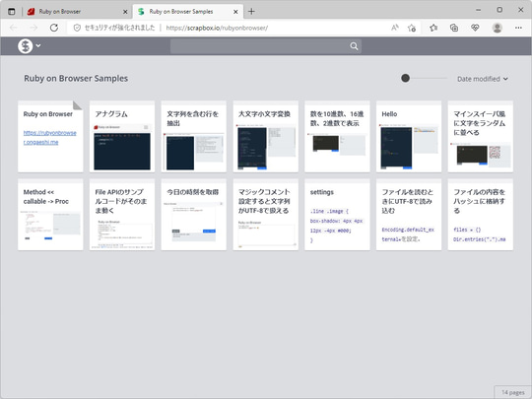Open the 文字列を含む行を抽出 card
Screen dimensions: 532x399
194,136
